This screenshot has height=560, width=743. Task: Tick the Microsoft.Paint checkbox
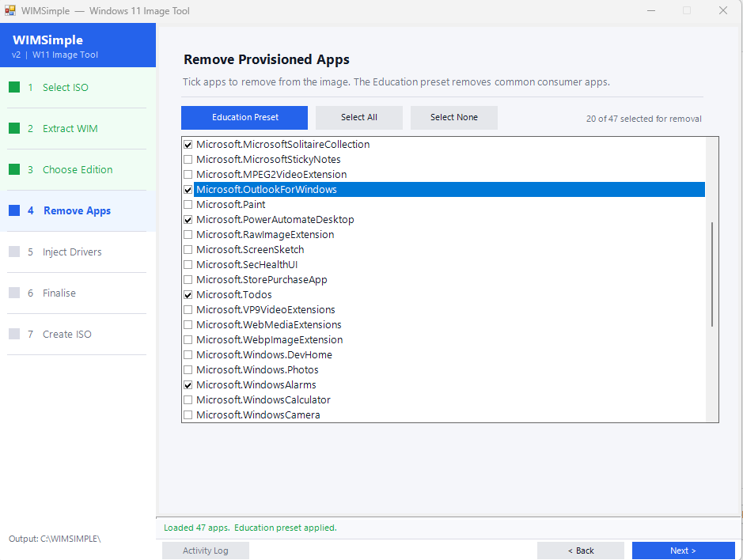[188, 205]
